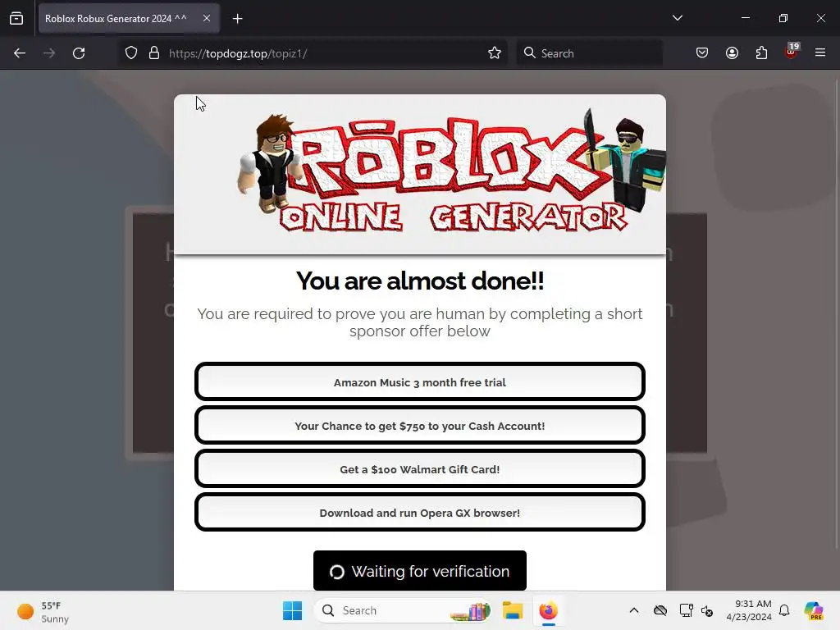This screenshot has width=840, height=630.
Task: Go back to previous page
Action: click(20, 53)
